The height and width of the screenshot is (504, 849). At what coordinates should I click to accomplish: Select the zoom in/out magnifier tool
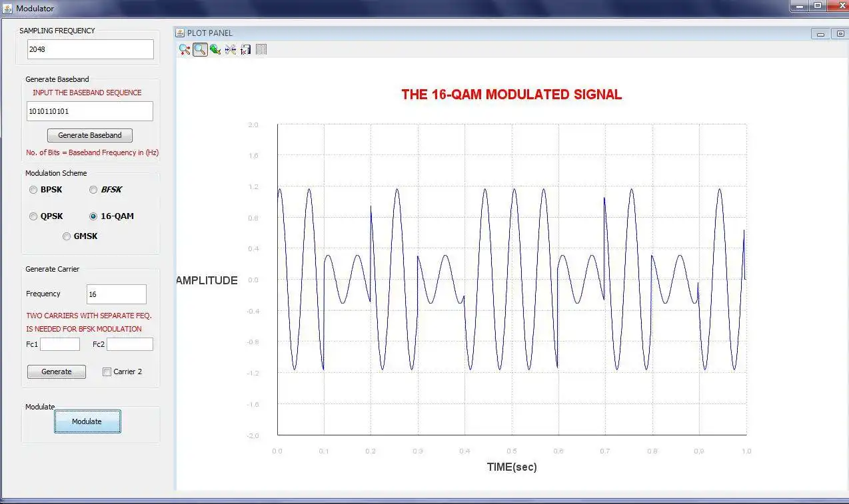coord(185,49)
